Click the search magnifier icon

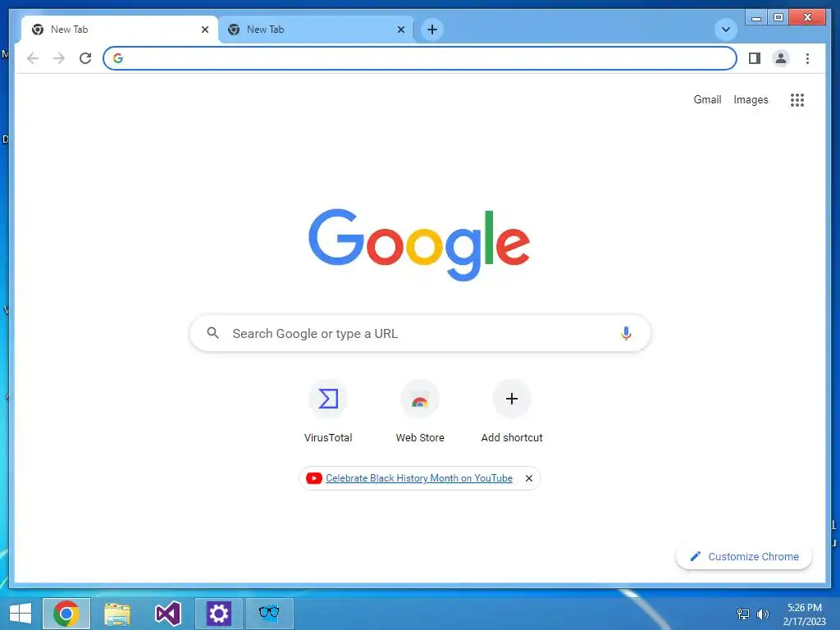[x=212, y=333]
